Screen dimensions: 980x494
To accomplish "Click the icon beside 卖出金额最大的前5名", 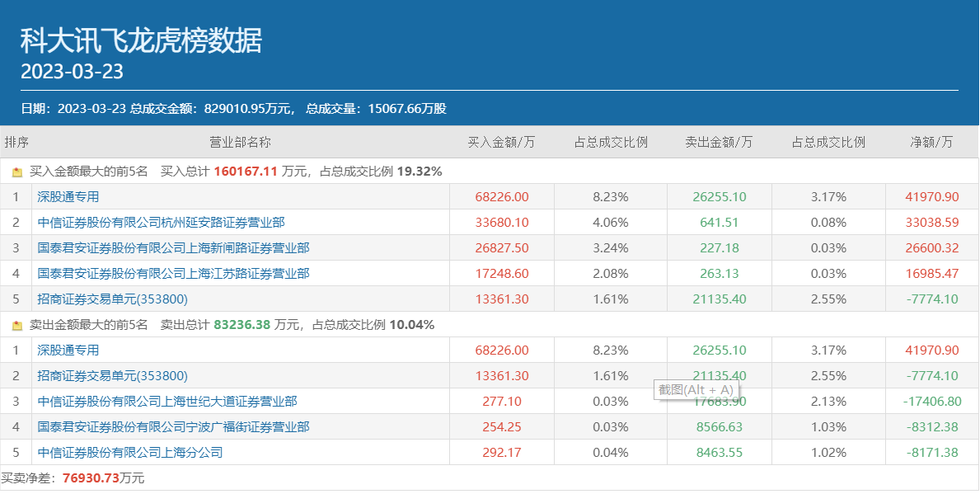I will tap(17, 326).
